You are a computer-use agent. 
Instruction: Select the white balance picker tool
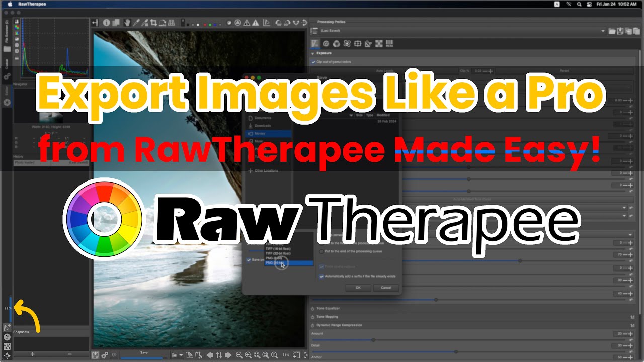click(136, 22)
